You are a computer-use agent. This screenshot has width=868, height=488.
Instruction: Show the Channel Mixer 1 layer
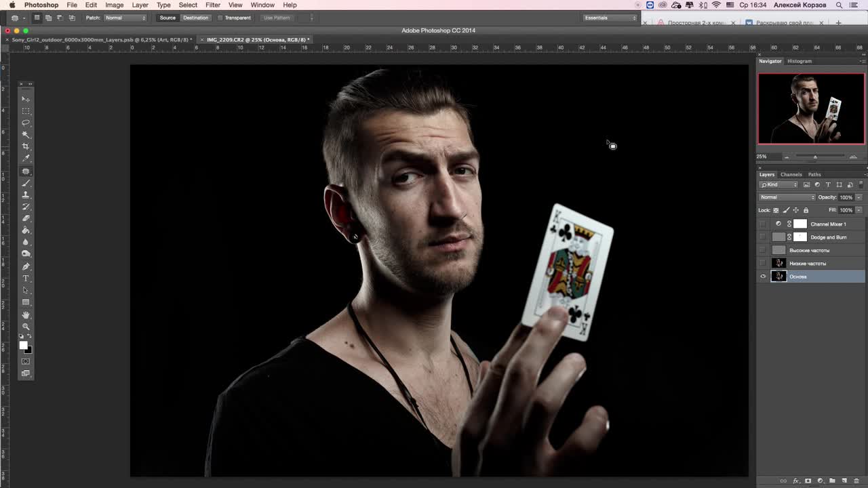click(x=763, y=224)
